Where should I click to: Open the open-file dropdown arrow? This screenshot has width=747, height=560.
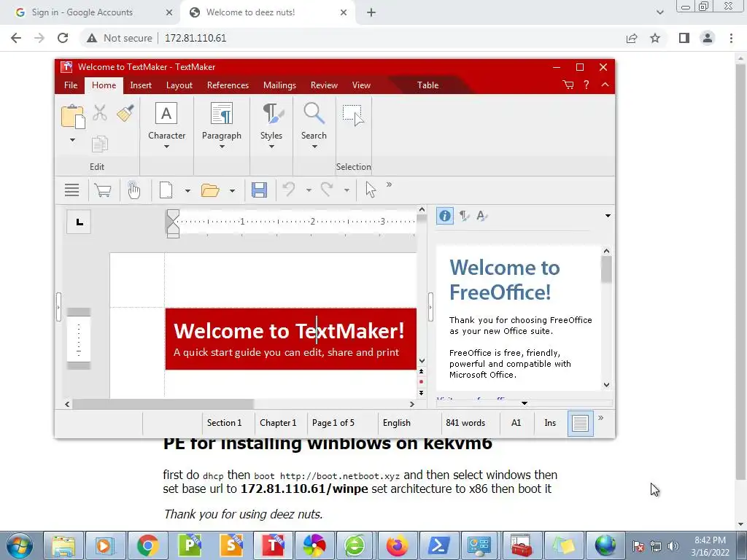232,191
